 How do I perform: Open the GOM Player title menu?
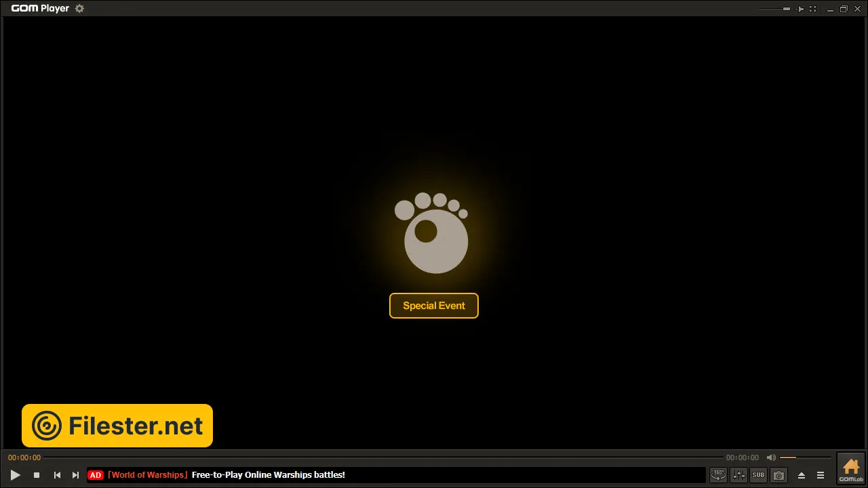pos(40,9)
